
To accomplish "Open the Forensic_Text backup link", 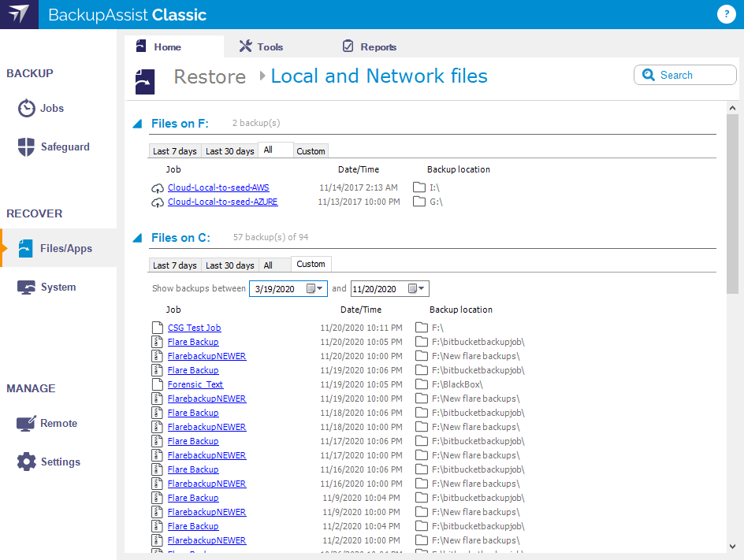I will (x=195, y=384).
